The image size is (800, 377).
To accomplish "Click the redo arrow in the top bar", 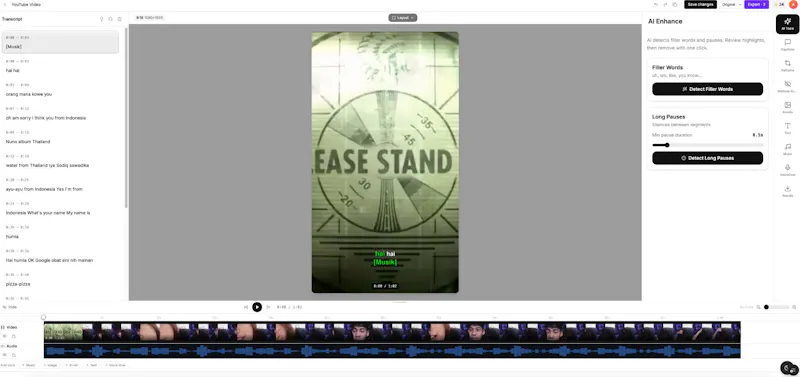I will (665, 5).
